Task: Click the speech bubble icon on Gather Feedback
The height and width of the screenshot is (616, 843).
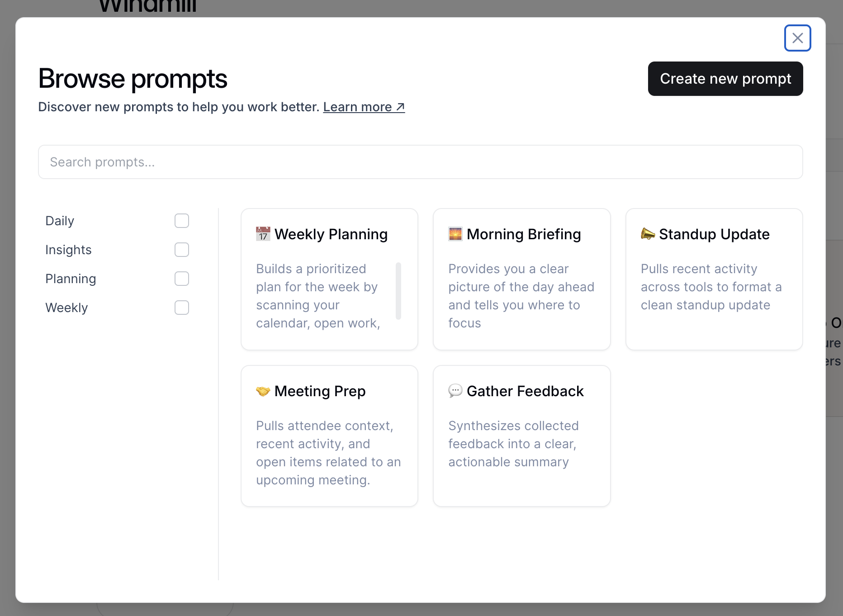Action: pos(455,391)
